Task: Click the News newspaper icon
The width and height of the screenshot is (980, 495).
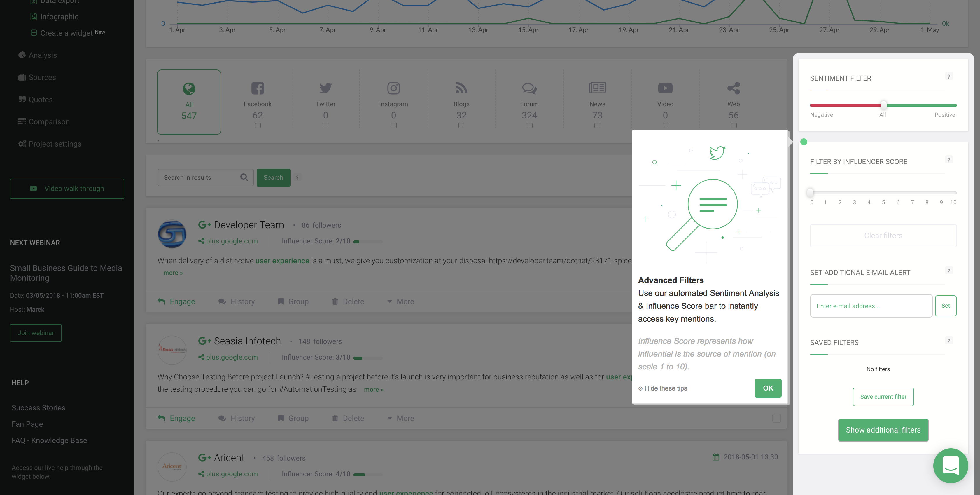Action: 597,88
